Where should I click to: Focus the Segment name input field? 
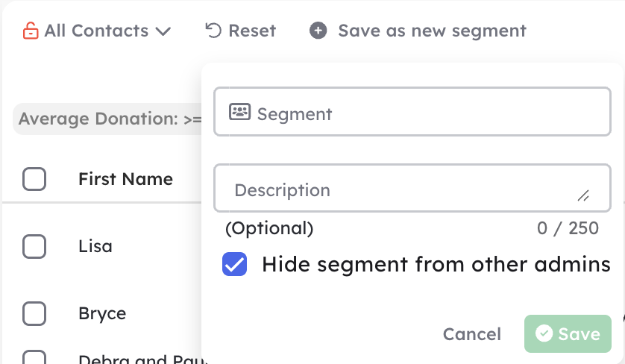click(x=412, y=112)
